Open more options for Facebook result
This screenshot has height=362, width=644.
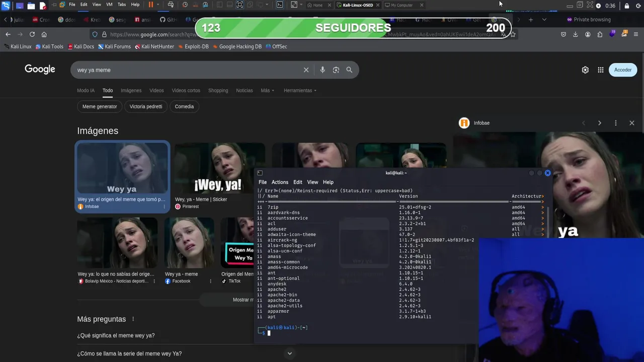coord(210,281)
